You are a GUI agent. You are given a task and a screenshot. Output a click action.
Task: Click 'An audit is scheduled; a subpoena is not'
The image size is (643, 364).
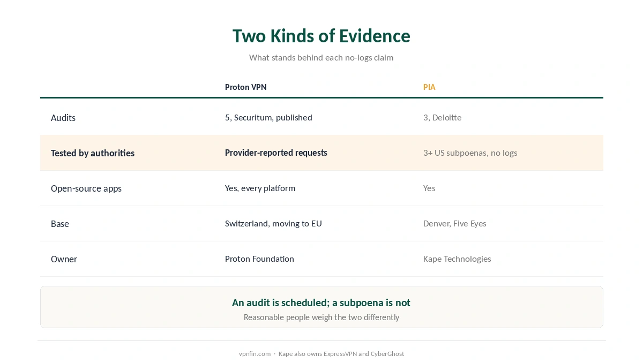322,303
